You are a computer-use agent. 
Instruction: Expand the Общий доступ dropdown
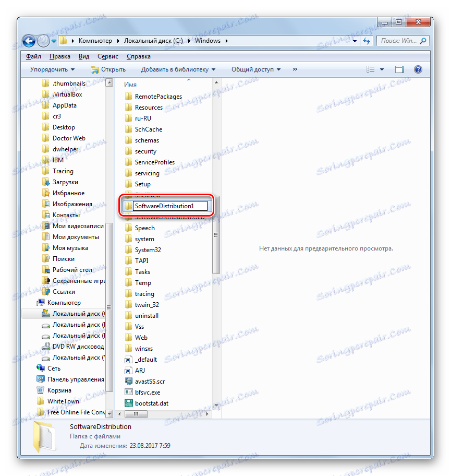(x=256, y=69)
